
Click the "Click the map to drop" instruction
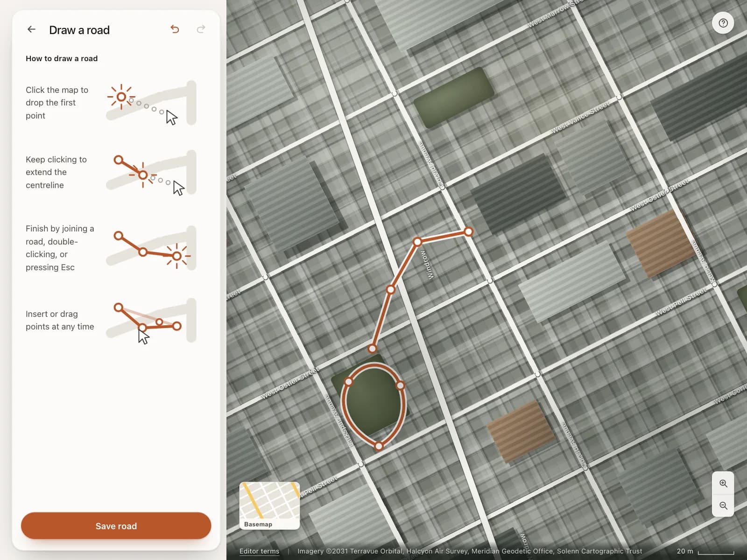tap(57, 103)
